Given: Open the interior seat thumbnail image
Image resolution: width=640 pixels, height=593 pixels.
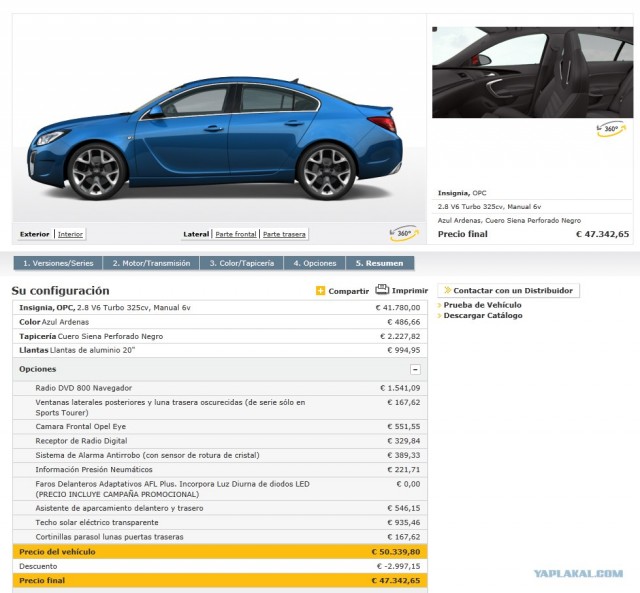Looking at the screenshot, I should pos(533,73).
